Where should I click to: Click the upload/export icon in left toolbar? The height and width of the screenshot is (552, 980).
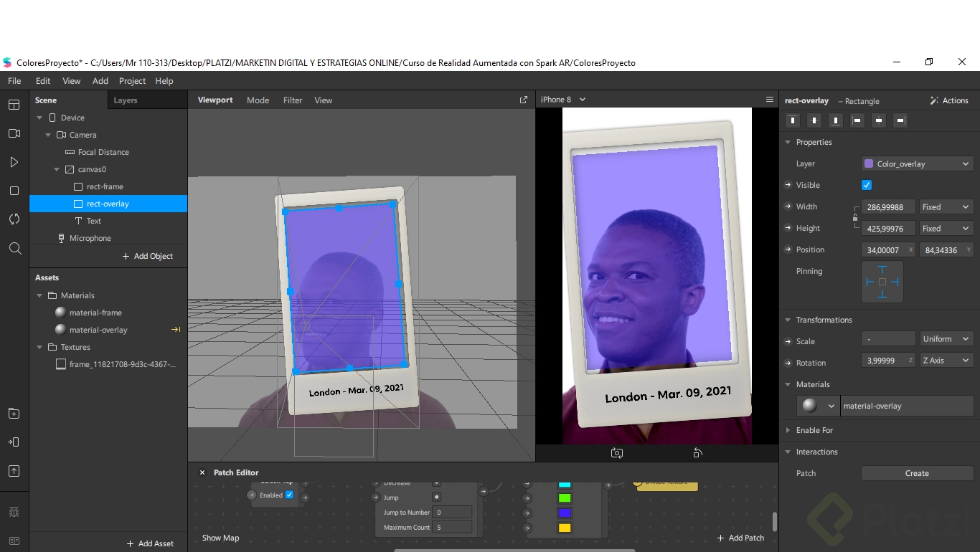pos(14,471)
